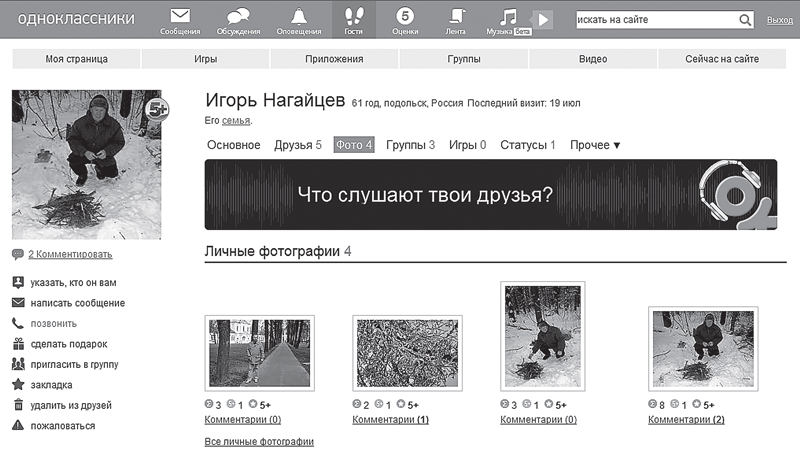
Task: Open Все личные фотографии link
Action: point(258,441)
